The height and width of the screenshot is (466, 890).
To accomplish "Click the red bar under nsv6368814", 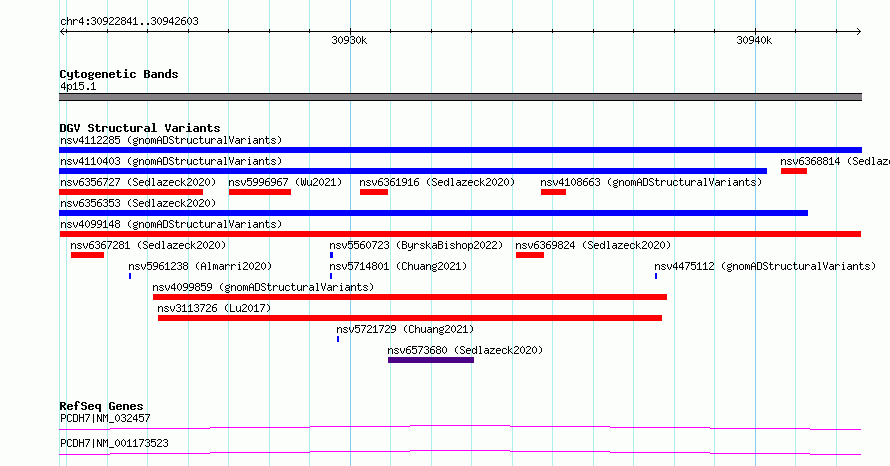I will (x=794, y=171).
